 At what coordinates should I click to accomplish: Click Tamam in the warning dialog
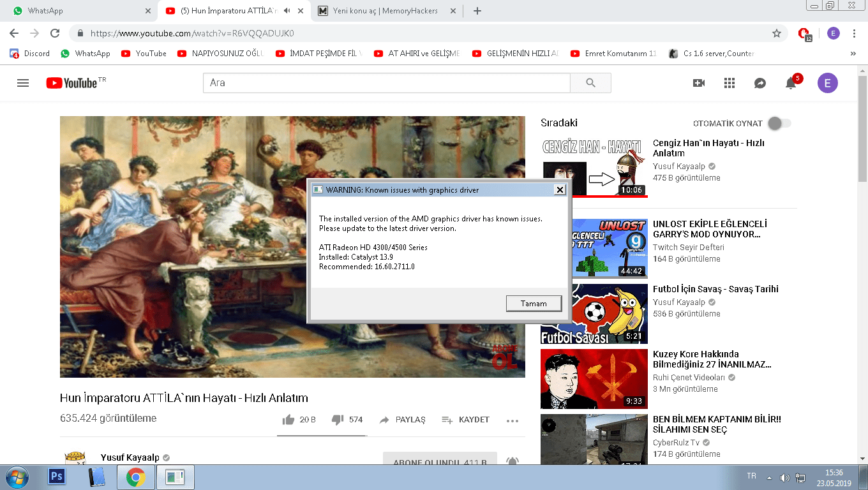[x=534, y=304]
